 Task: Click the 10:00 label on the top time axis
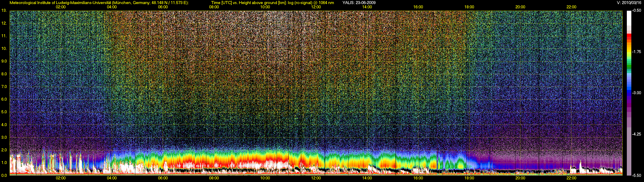point(265,7)
